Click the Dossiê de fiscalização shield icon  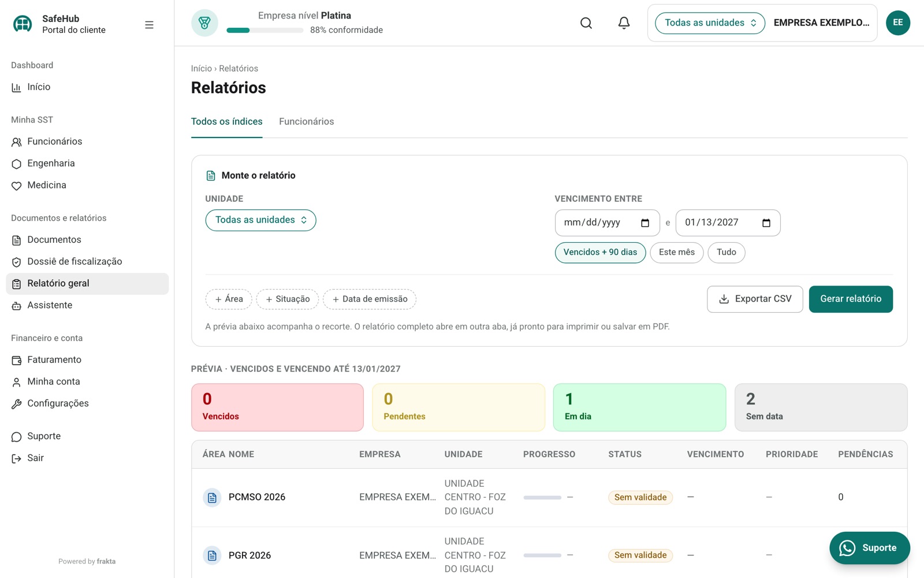(x=16, y=262)
